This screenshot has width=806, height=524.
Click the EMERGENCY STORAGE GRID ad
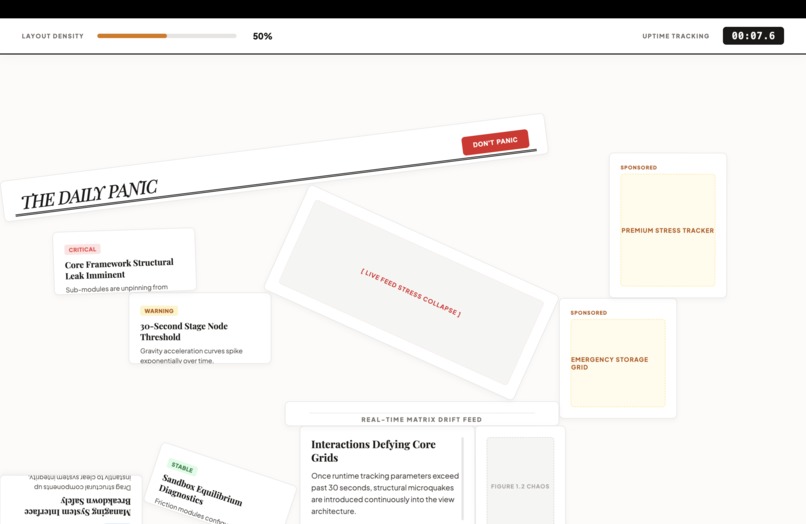[617, 363]
